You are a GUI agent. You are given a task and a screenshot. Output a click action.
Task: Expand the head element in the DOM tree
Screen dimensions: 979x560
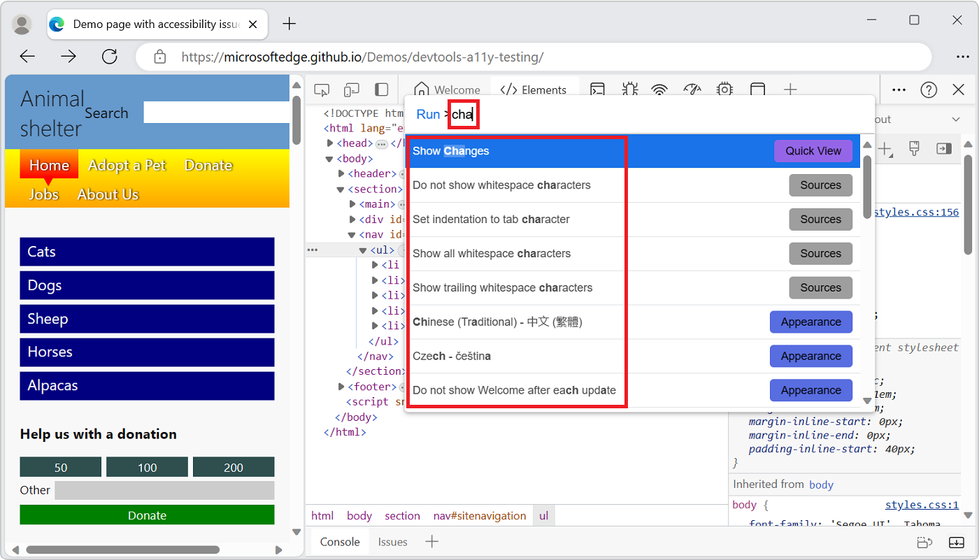(329, 143)
